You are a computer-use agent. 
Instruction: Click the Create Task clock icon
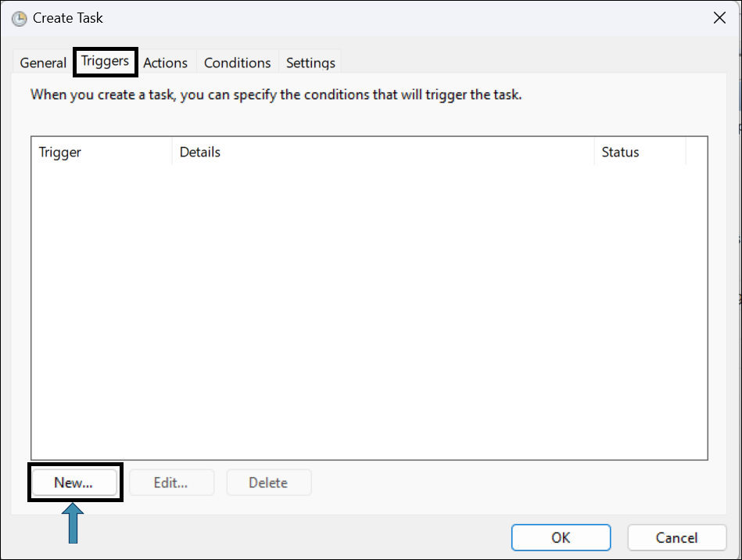[x=19, y=18]
